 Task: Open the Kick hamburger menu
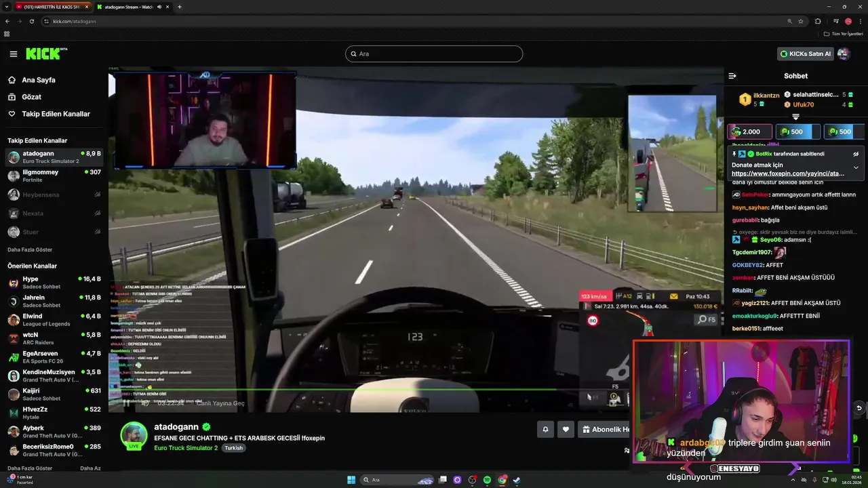tap(14, 54)
